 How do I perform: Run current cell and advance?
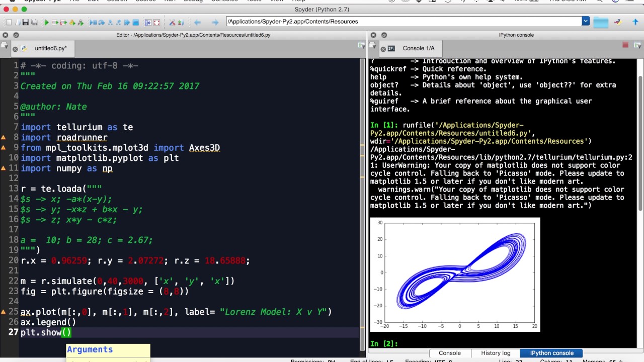tap(63, 22)
